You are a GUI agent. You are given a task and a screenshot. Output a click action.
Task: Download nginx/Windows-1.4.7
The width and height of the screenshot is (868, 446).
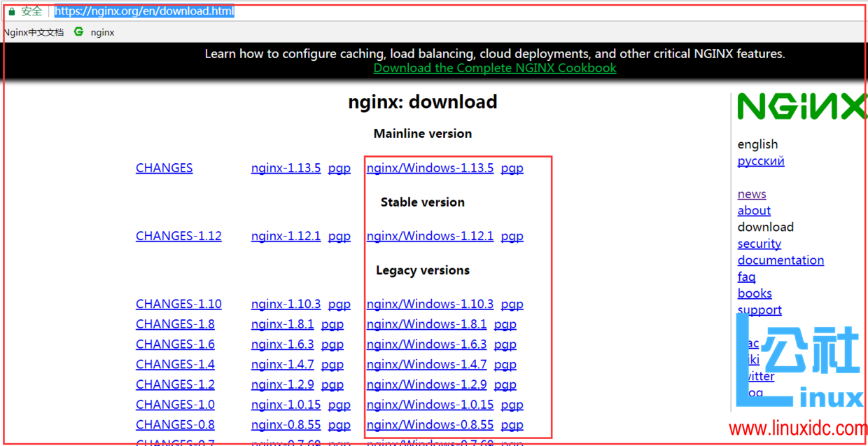point(427,364)
